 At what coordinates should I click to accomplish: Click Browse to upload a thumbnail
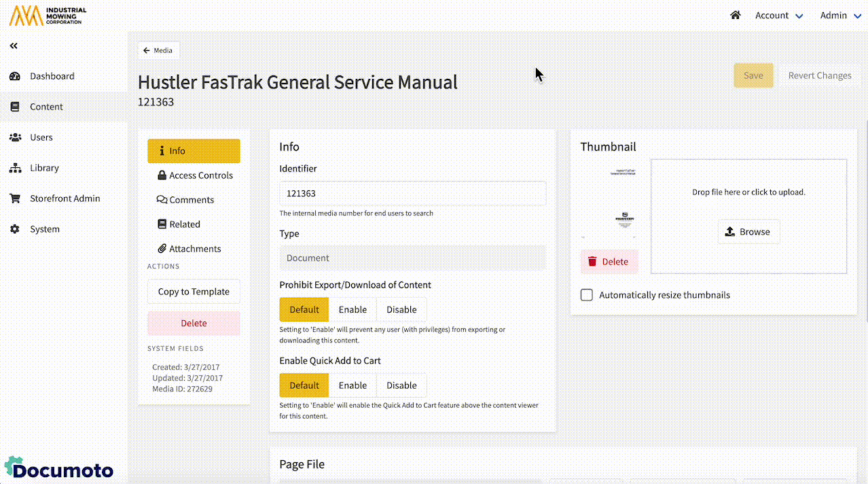click(x=748, y=232)
